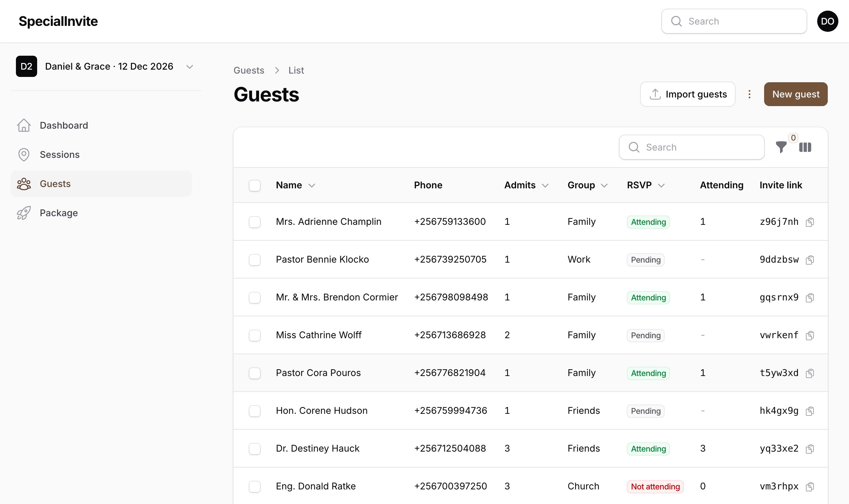Navigate to Dashboard
The height and width of the screenshot is (504, 849).
click(x=101, y=125)
